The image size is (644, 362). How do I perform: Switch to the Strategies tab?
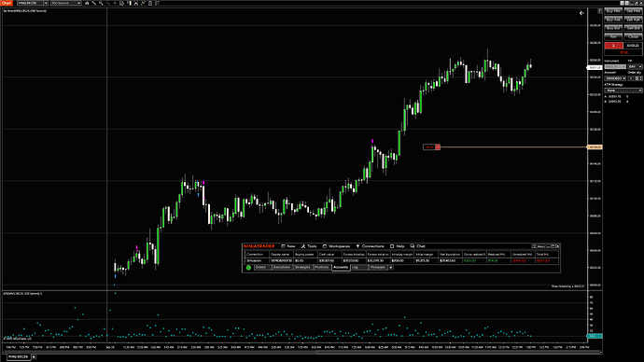302,267
